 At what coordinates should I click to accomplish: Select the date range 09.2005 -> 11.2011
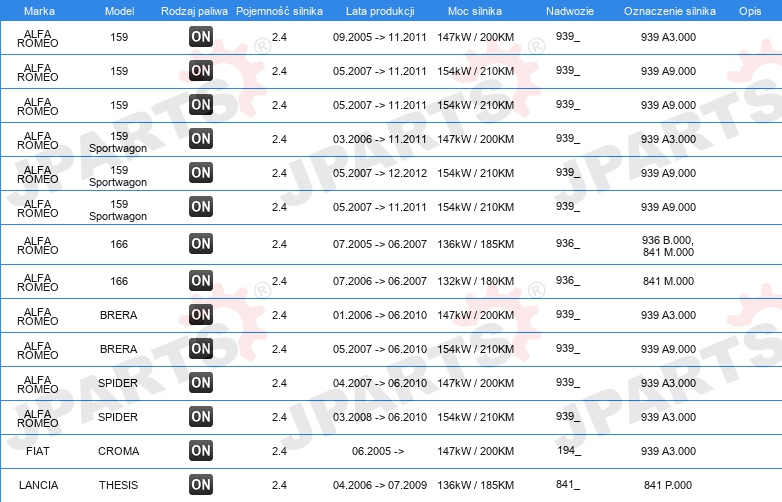tap(380, 37)
